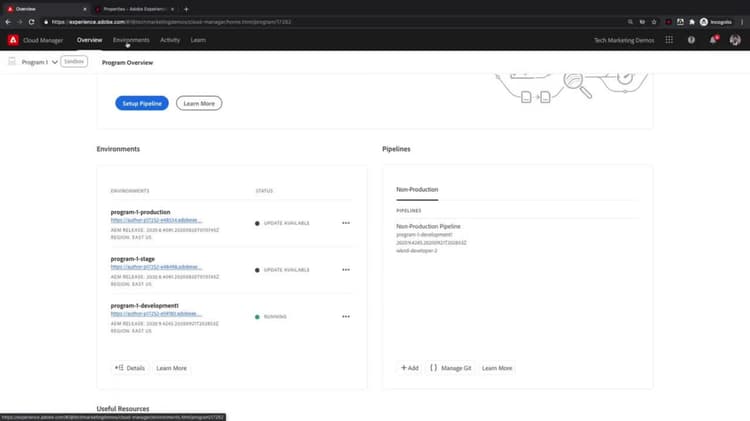Open more options for program-1-stage
The height and width of the screenshot is (421, 750).
[346, 270]
